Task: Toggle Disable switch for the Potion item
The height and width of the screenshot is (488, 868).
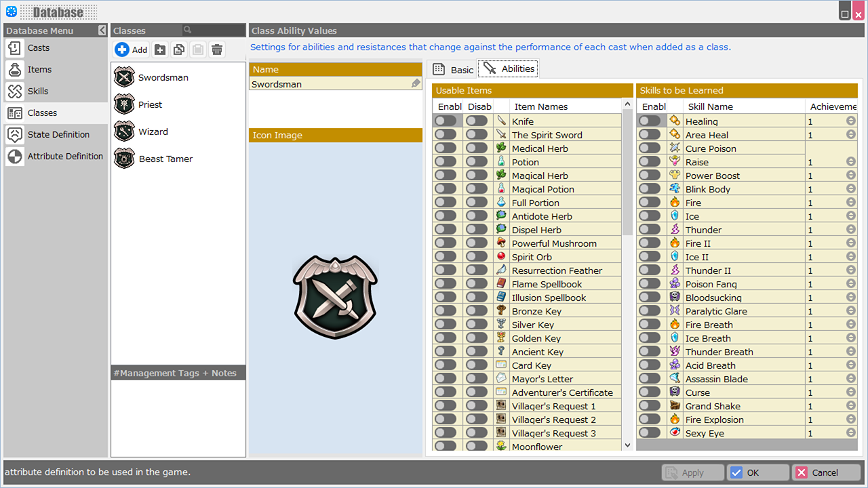Action: coord(477,161)
